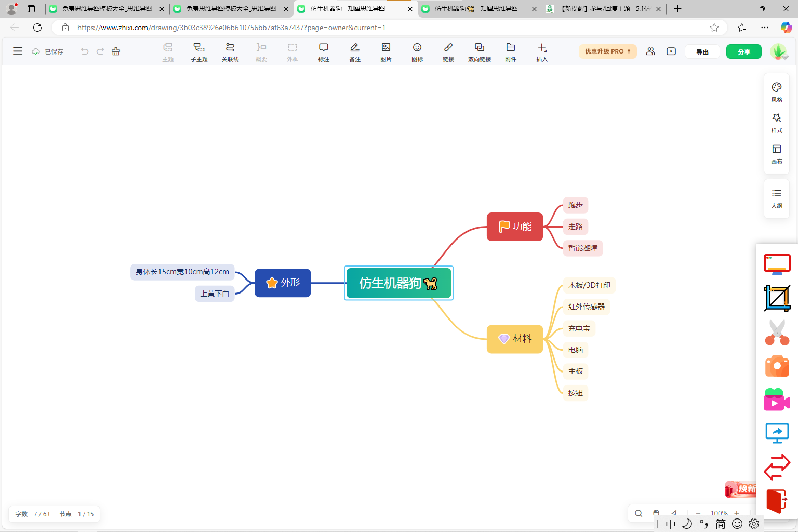The width and height of the screenshot is (798, 532).
Task: Select the 身体长15cm宽10cm高12cm node
Action: click(x=182, y=272)
